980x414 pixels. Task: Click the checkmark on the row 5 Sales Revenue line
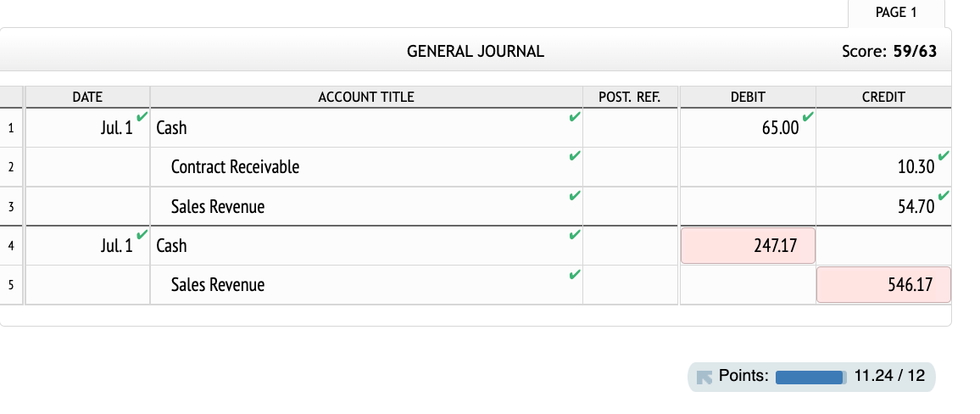[x=575, y=274]
